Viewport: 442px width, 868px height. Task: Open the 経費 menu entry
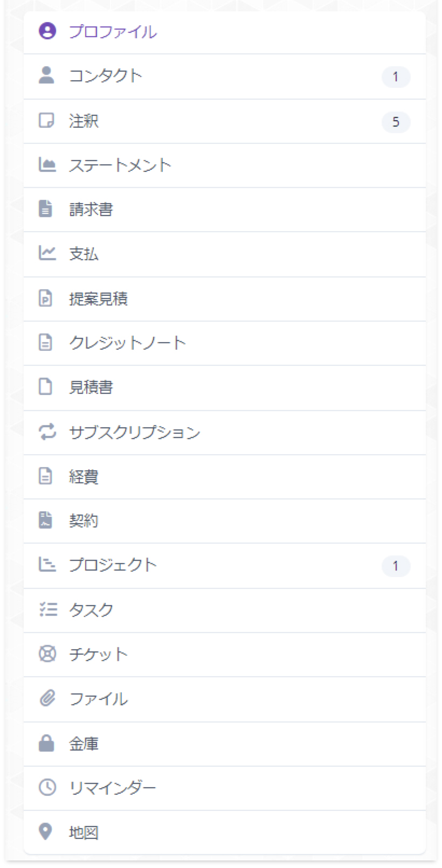click(225, 476)
